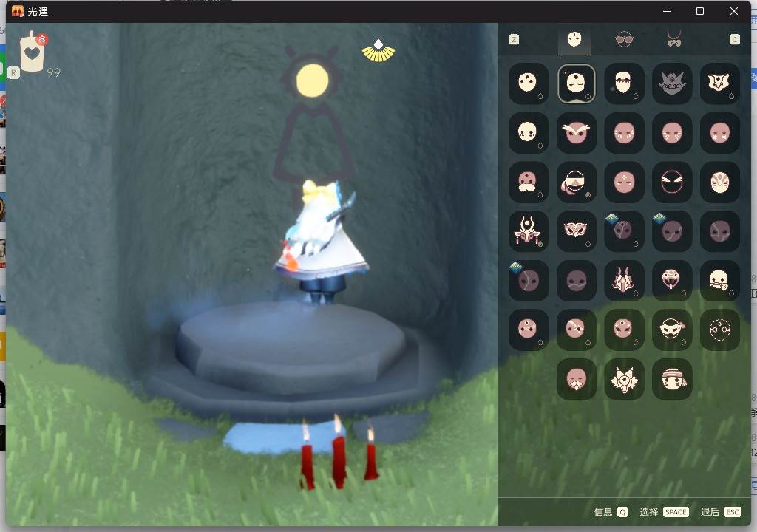This screenshot has height=532, width=757.
Task: Go to next category with C button
Action: (734, 40)
